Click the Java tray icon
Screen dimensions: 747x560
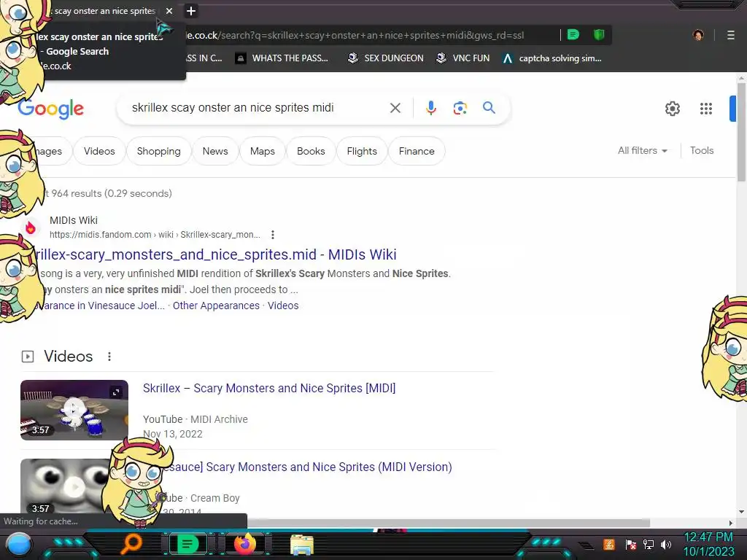[609, 544]
